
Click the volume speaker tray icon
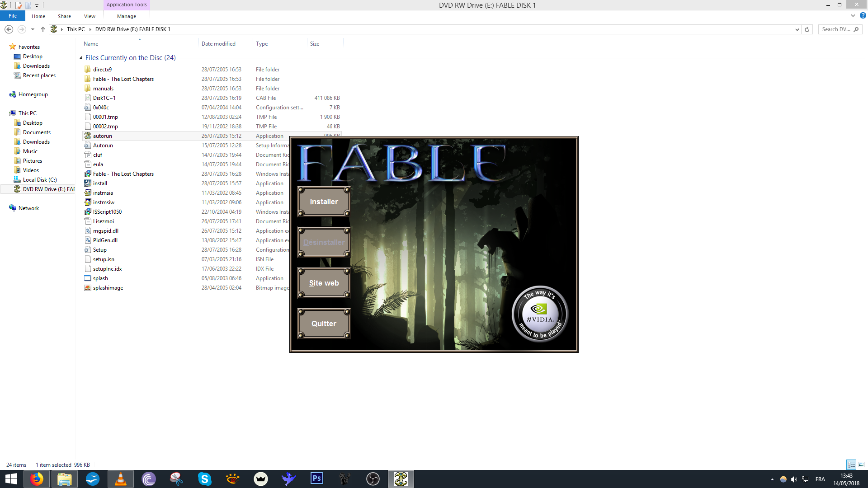click(794, 479)
